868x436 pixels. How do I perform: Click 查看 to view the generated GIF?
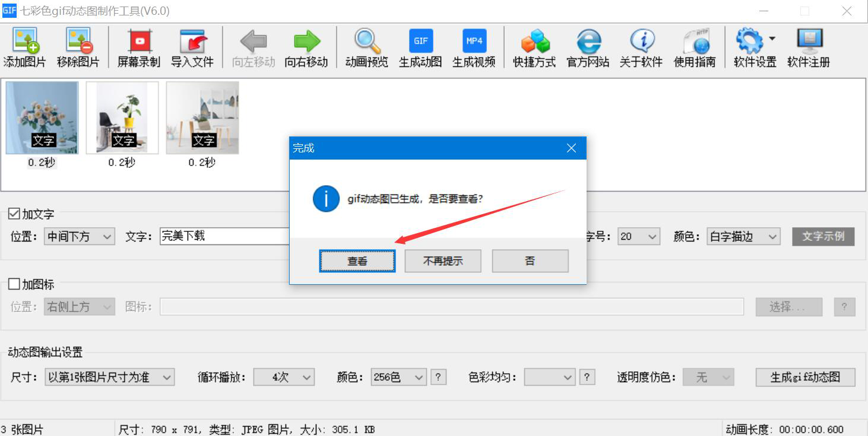click(357, 261)
